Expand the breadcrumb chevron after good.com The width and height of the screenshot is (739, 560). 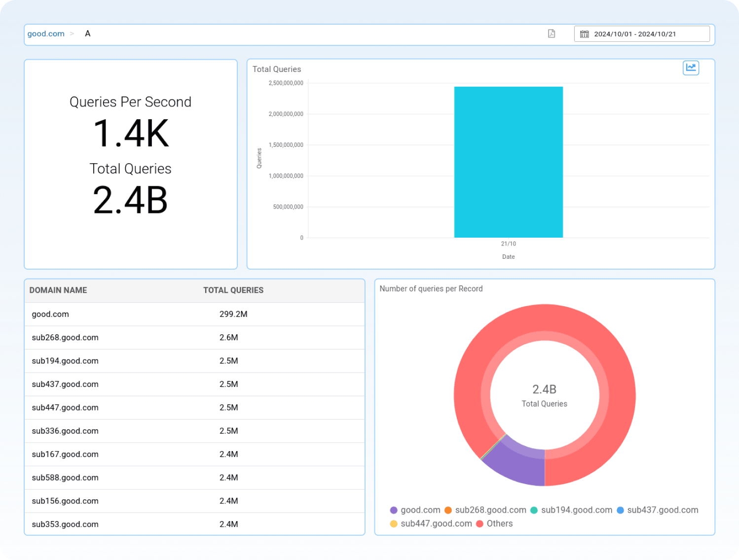pos(73,34)
